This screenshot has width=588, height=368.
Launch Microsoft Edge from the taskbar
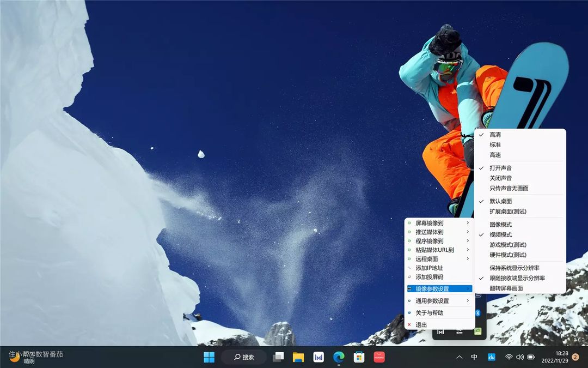coord(339,357)
